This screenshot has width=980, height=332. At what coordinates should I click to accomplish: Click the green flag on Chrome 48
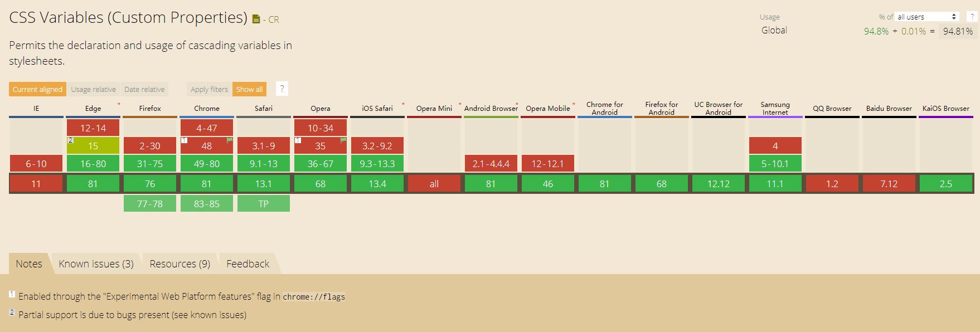click(230, 140)
